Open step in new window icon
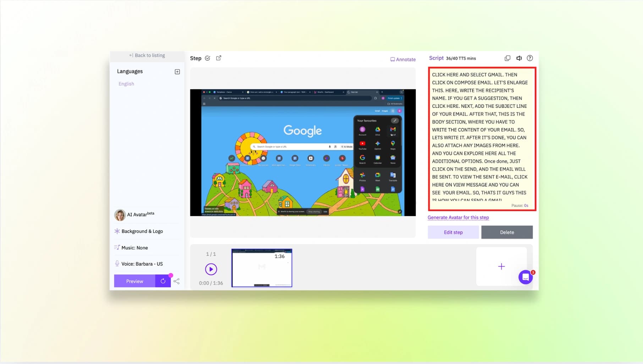Viewport: 643px width, 364px height. tap(219, 58)
